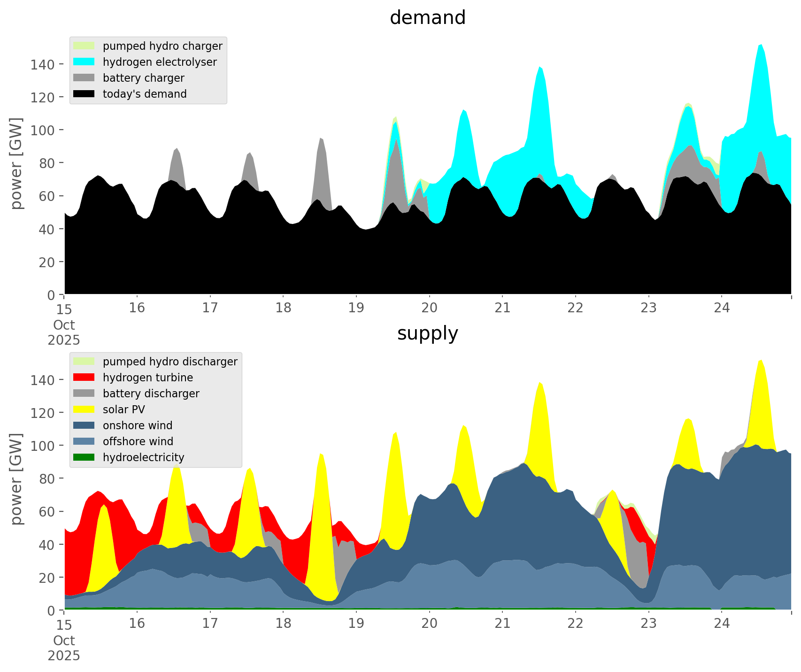Click the pumped hydro discharger legend swatch
801x672 pixels.
pyautogui.click(x=84, y=362)
